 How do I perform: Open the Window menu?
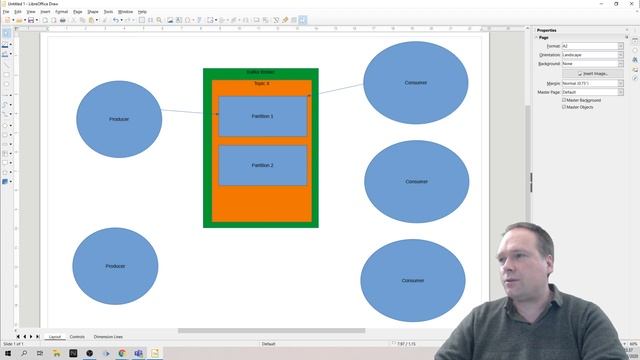[x=125, y=12]
